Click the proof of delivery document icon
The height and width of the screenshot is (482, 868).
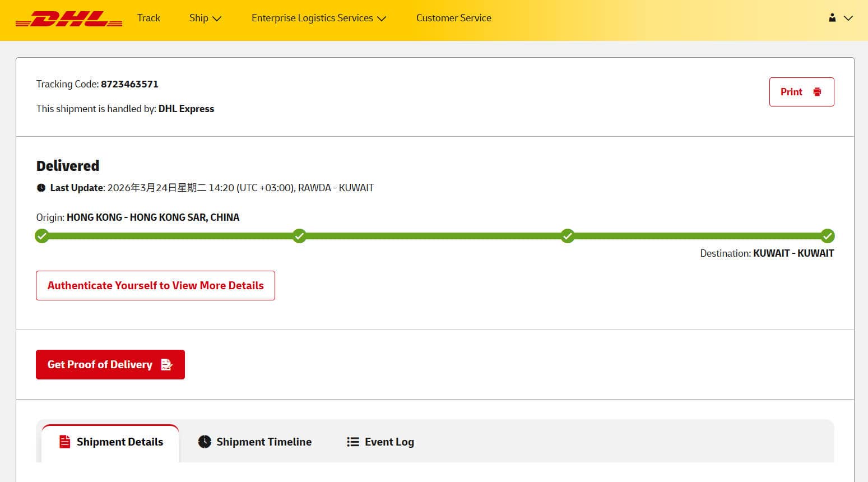(x=166, y=364)
